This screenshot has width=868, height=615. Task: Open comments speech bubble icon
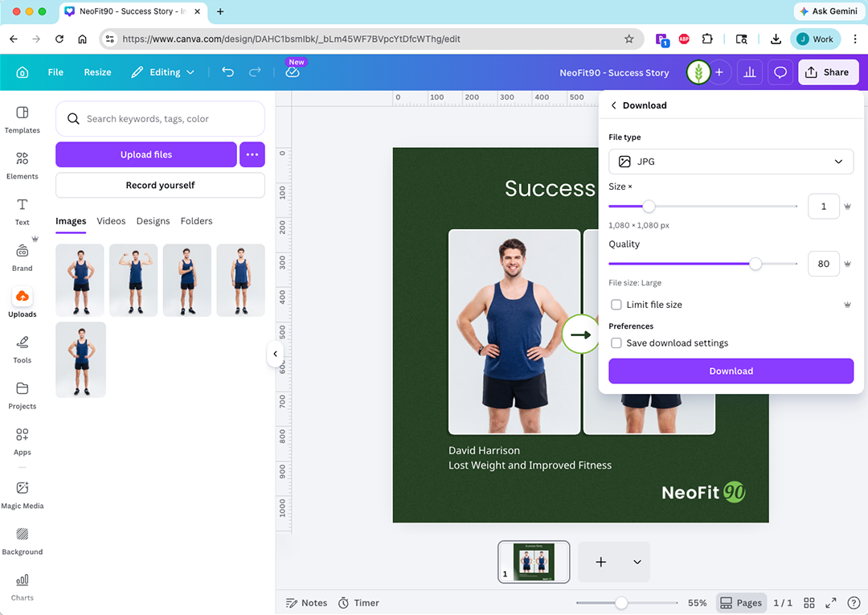coord(780,72)
